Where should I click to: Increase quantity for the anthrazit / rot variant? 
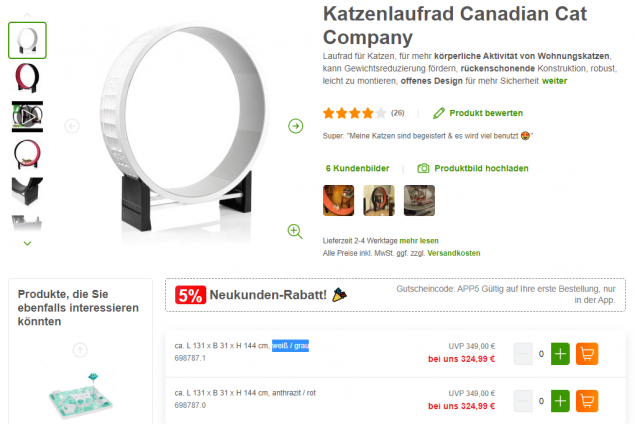coord(560,401)
